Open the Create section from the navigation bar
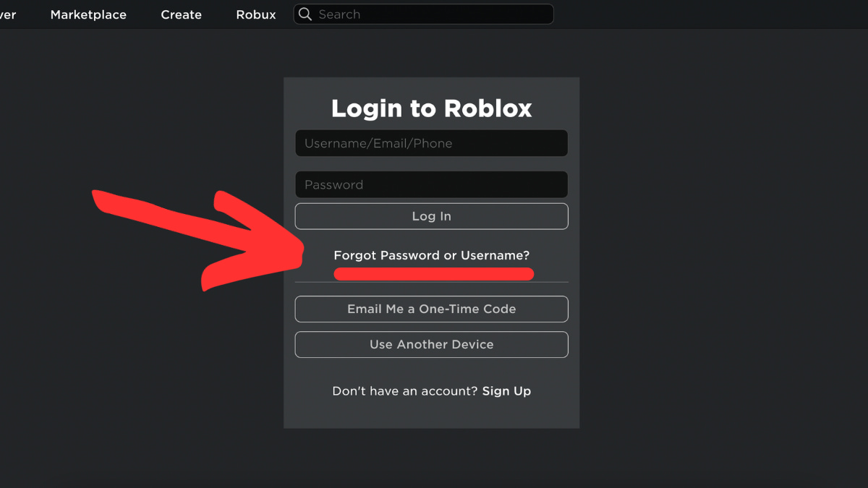Viewport: 868px width, 488px height. click(180, 14)
